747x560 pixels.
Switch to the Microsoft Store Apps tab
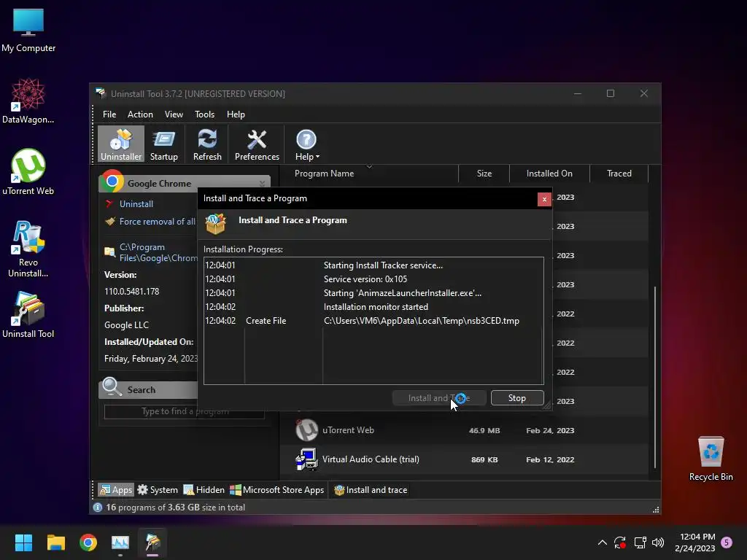[276, 489]
